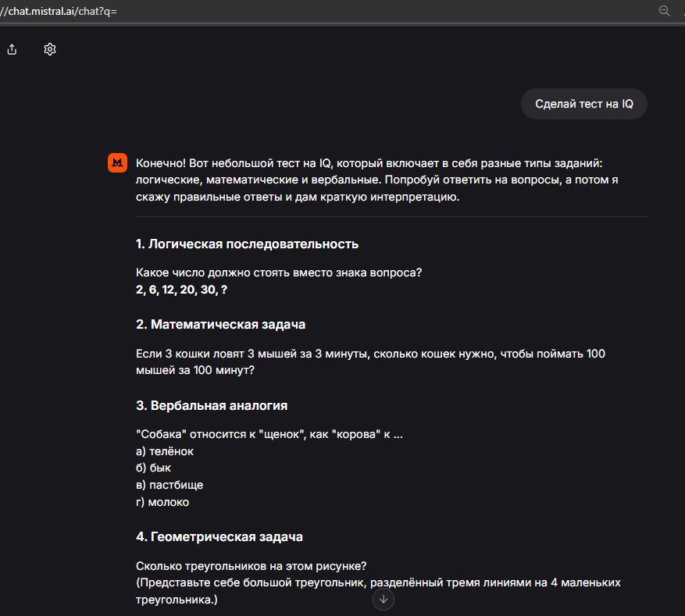Click the scroll-to-bottom arrow button
The width and height of the screenshot is (685, 616).
pos(384,599)
